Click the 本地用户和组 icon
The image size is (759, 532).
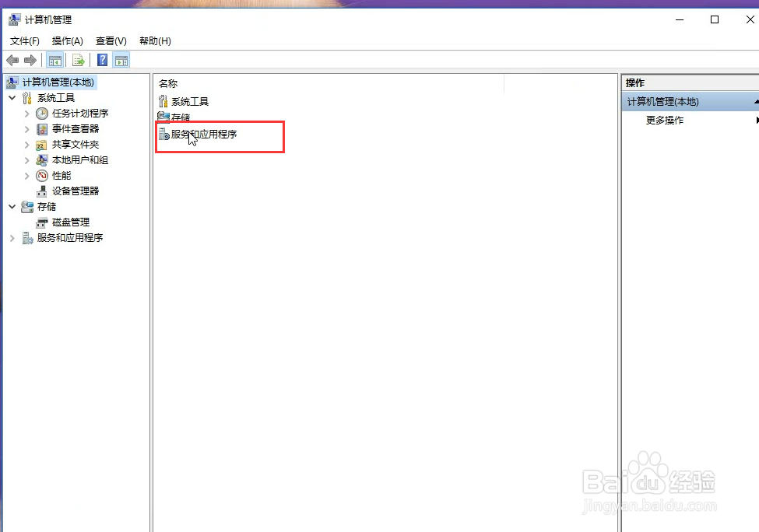[42, 160]
